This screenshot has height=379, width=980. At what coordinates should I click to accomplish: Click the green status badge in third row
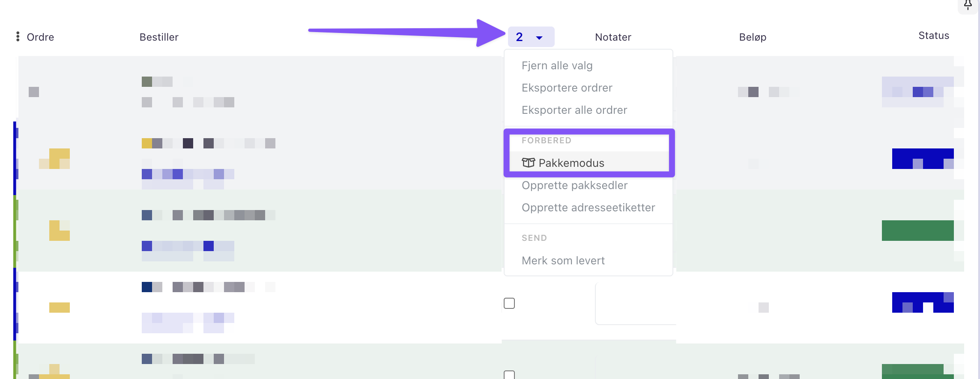(917, 231)
